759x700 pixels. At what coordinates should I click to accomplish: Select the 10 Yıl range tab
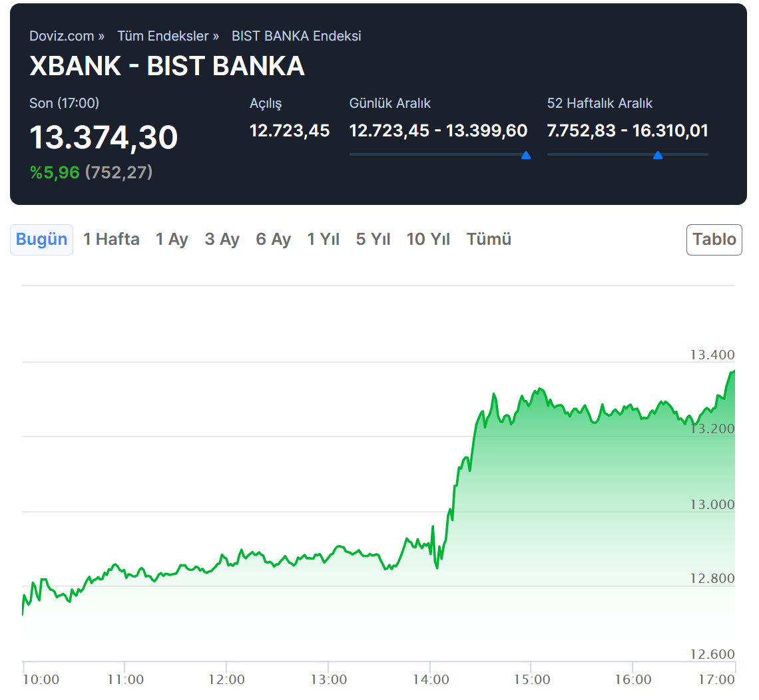[428, 240]
